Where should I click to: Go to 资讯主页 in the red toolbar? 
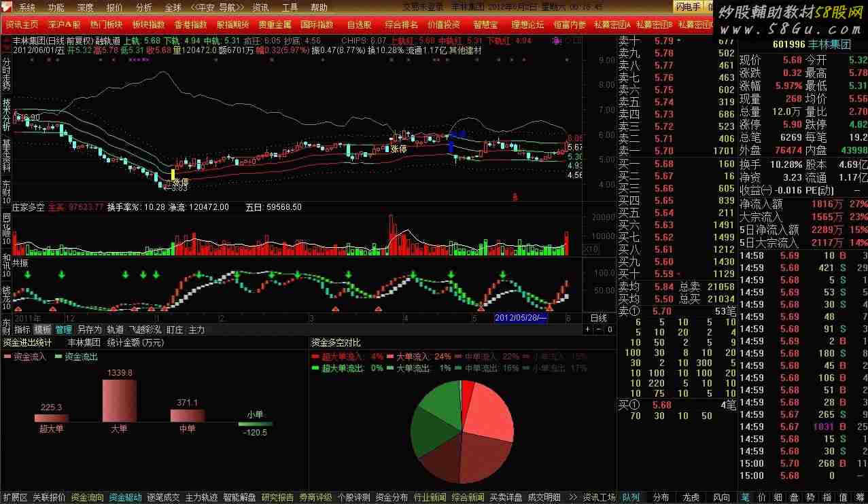click(x=22, y=24)
